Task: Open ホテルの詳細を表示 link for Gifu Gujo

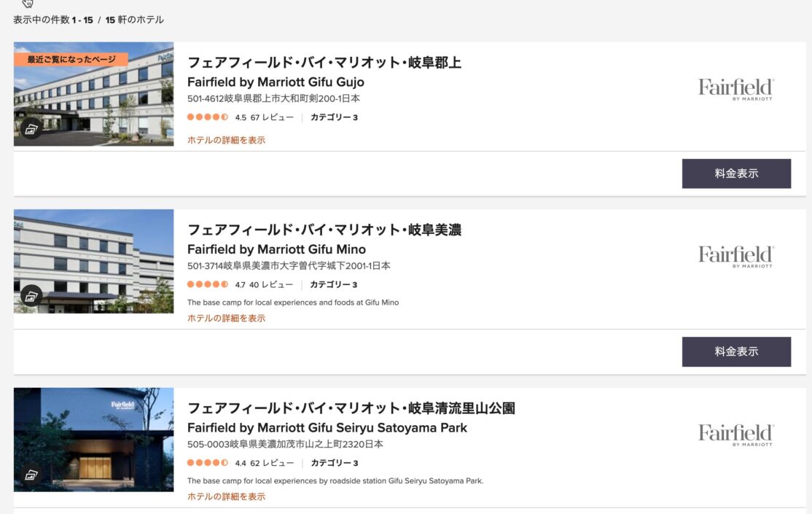Action: 226,140
